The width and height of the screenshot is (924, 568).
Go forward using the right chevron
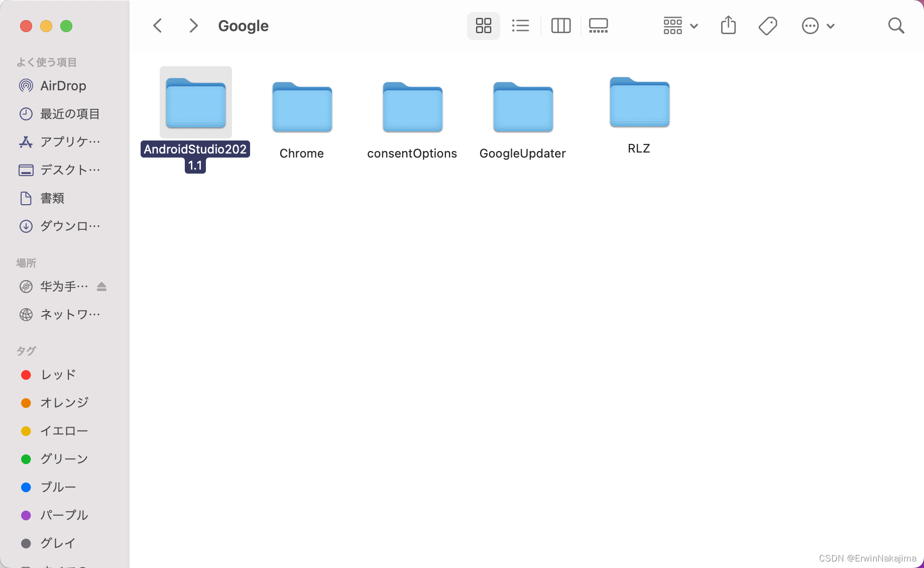pyautogui.click(x=193, y=26)
